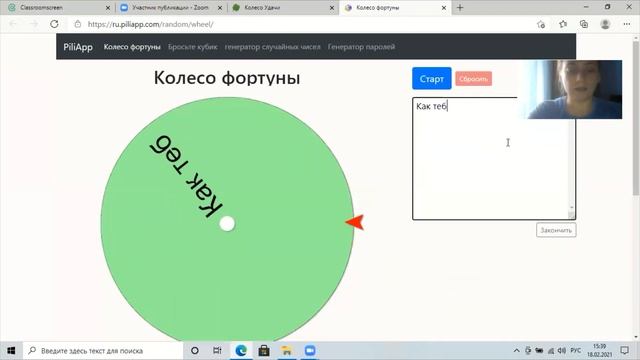The width and height of the screenshot is (640, 360).
Task: Close the Classroomscreen tab
Action: tap(108, 8)
